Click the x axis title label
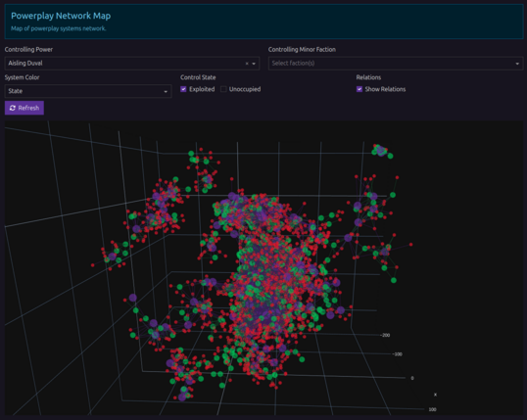Image resolution: width=527 pixels, height=420 pixels. point(435,395)
